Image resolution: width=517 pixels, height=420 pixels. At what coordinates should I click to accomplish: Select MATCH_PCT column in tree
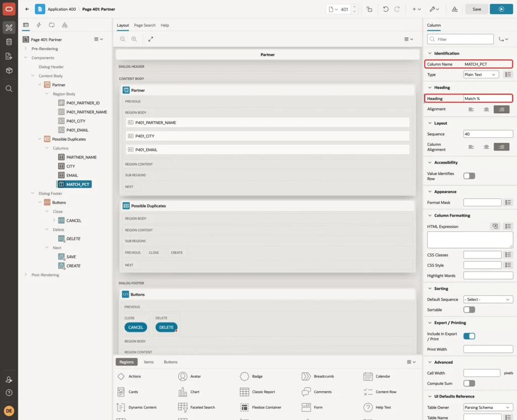pyautogui.click(x=75, y=184)
